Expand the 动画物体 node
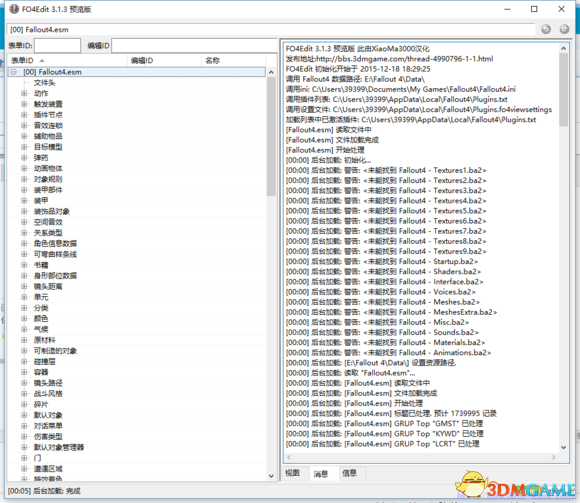 (x=24, y=168)
